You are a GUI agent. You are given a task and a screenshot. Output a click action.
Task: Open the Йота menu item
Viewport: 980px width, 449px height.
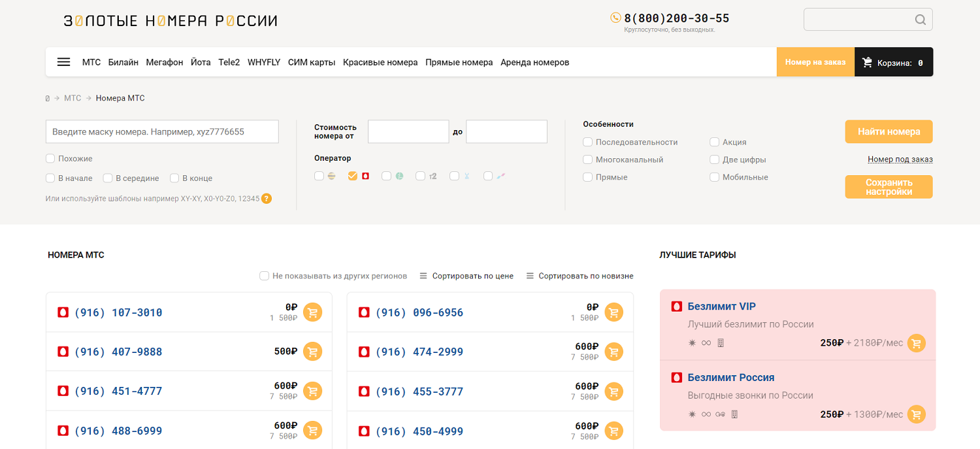point(201,62)
